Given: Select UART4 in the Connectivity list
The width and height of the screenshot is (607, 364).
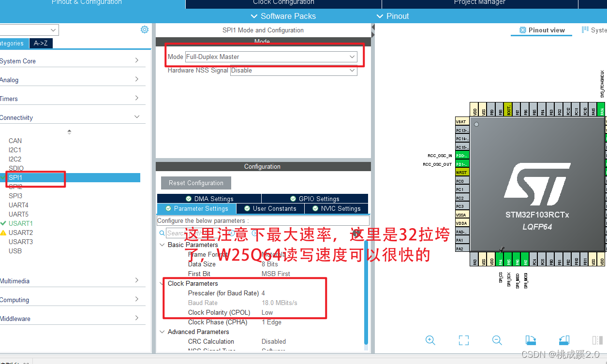Looking at the screenshot, I should [18, 205].
